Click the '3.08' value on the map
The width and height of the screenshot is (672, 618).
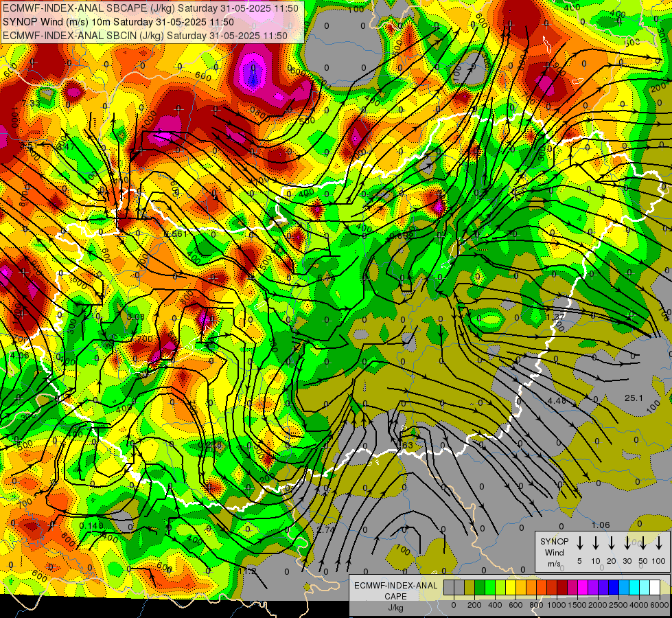click(x=136, y=317)
